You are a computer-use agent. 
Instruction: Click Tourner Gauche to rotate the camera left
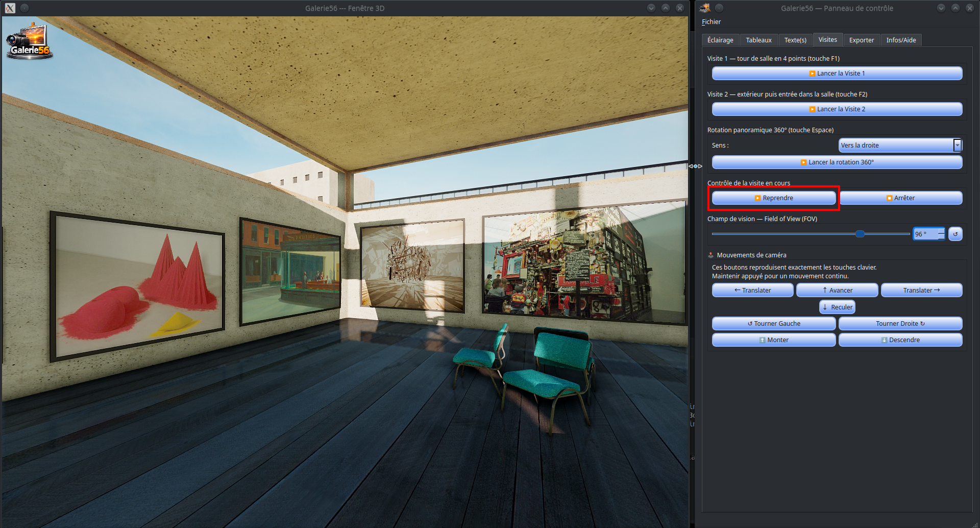click(774, 324)
